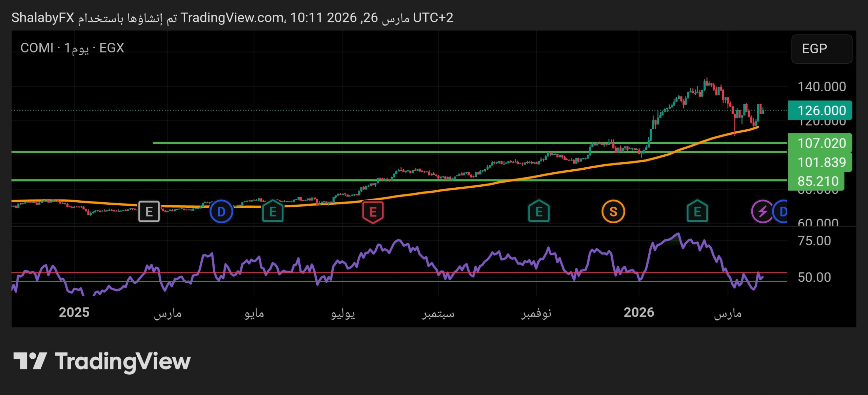The width and height of the screenshot is (868, 395).
Task: Click the TradingView logo
Action: click(x=102, y=361)
